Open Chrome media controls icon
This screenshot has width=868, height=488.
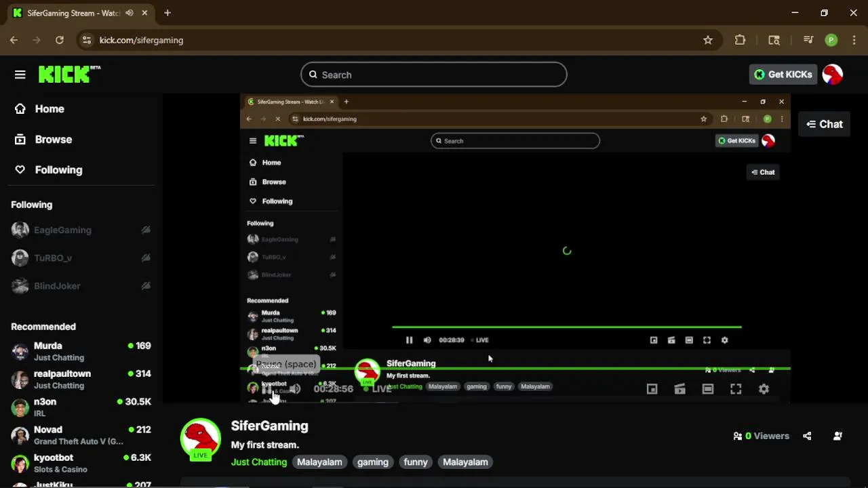(x=808, y=40)
